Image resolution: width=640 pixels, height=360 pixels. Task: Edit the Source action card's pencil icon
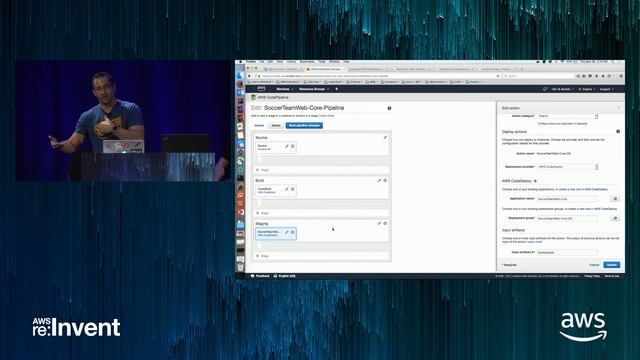click(287, 146)
